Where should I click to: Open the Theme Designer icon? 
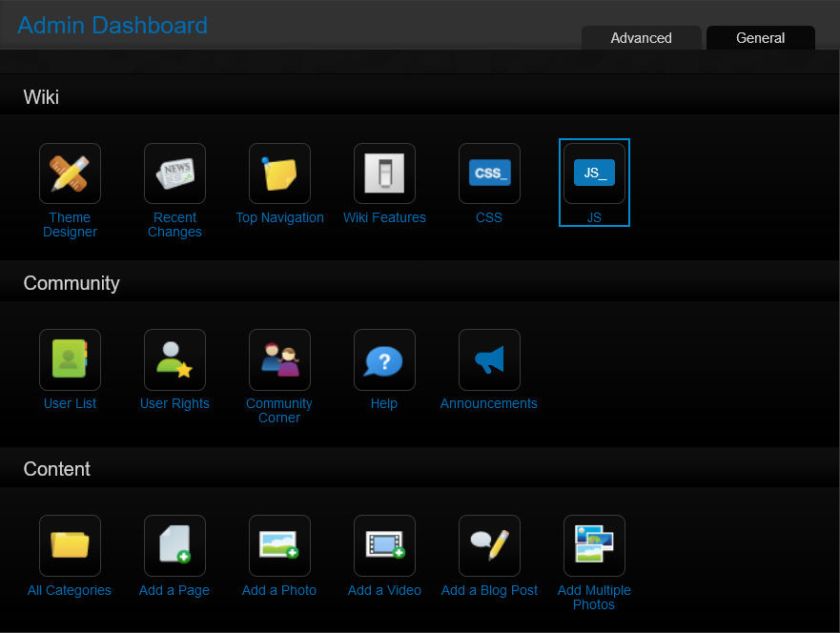click(70, 174)
